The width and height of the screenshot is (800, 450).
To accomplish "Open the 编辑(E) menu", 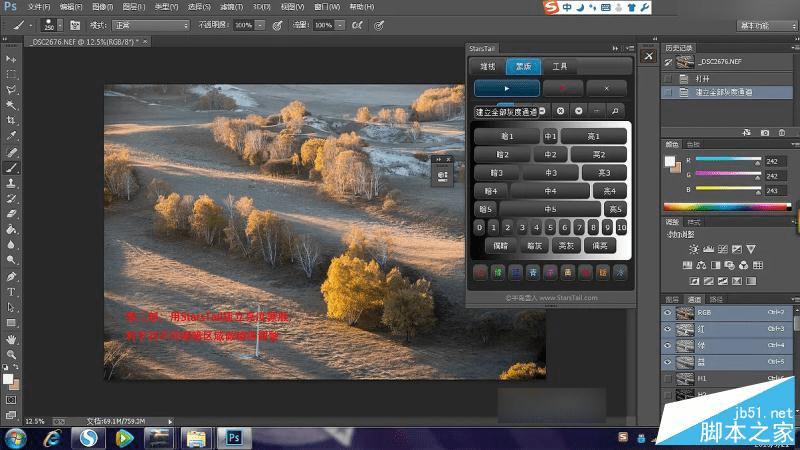I will [x=71, y=7].
